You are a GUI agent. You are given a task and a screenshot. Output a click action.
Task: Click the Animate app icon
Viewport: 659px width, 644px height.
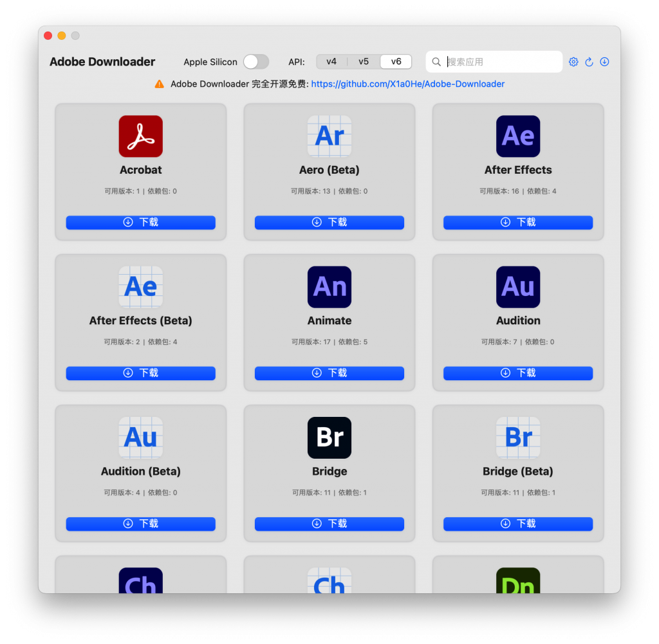click(329, 287)
